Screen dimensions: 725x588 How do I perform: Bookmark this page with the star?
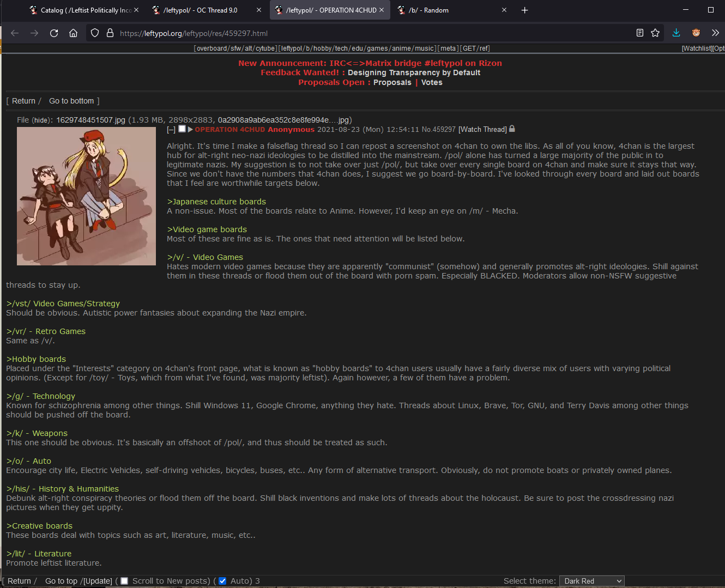click(x=655, y=33)
